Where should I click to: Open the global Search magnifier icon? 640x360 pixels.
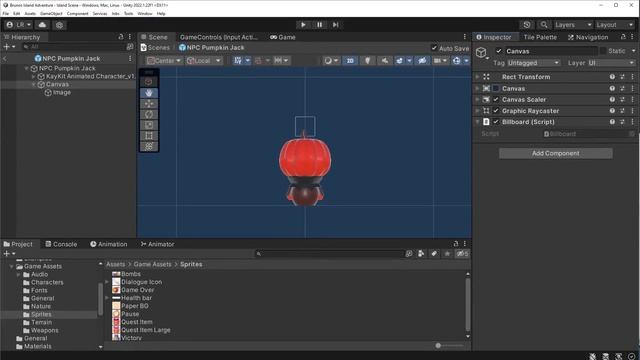tap(544, 25)
